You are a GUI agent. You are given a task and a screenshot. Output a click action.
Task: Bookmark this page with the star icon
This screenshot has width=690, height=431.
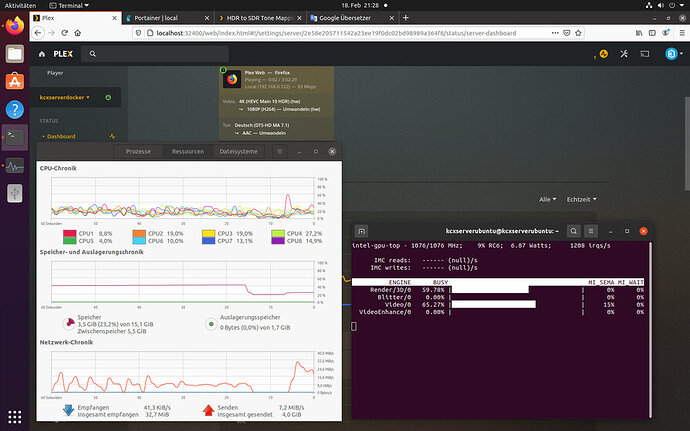(x=578, y=33)
